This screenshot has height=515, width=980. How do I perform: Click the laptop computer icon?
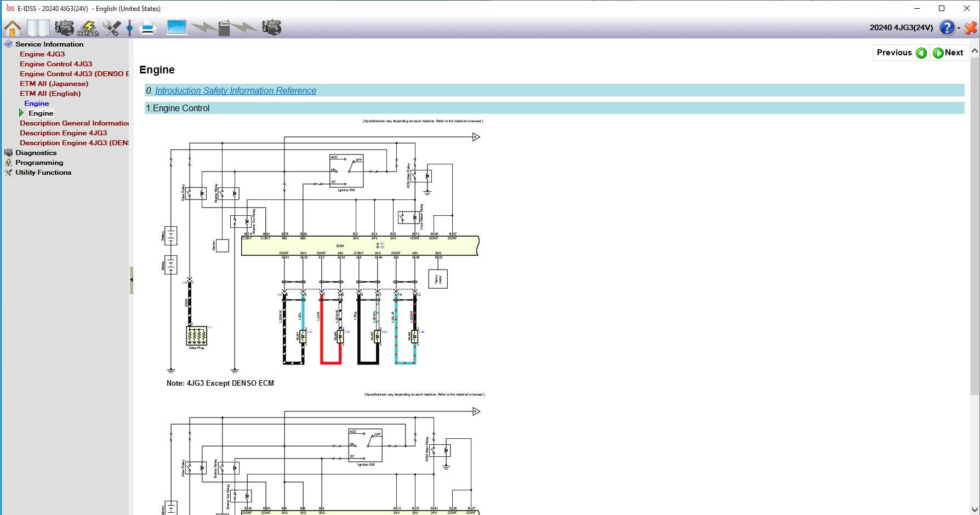(176, 27)
